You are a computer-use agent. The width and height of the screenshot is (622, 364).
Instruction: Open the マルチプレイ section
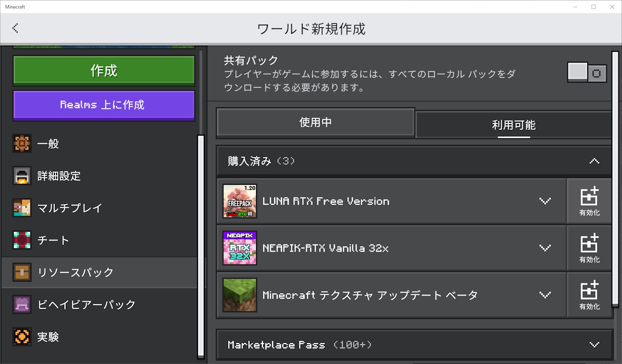(x=98, y=208)
